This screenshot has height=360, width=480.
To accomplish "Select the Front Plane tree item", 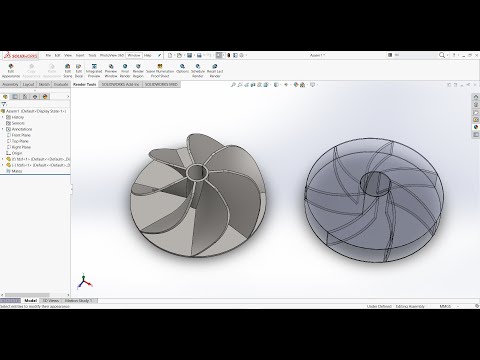I will tap(19, 135).
